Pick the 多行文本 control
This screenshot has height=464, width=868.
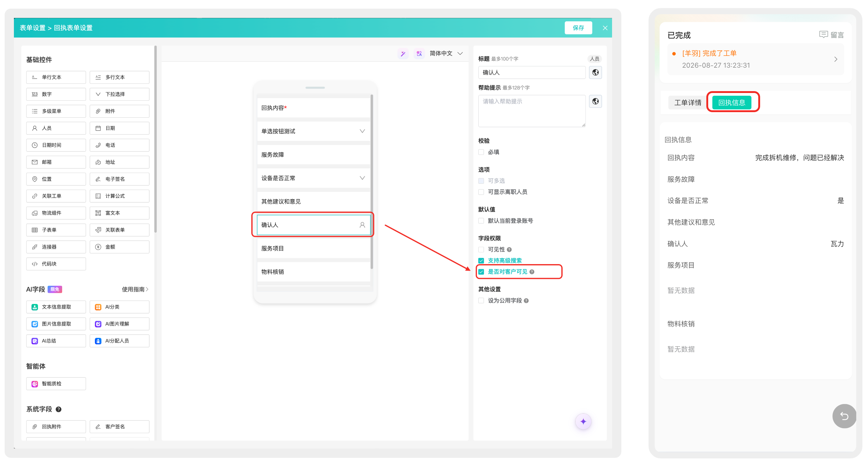point(119,77)
